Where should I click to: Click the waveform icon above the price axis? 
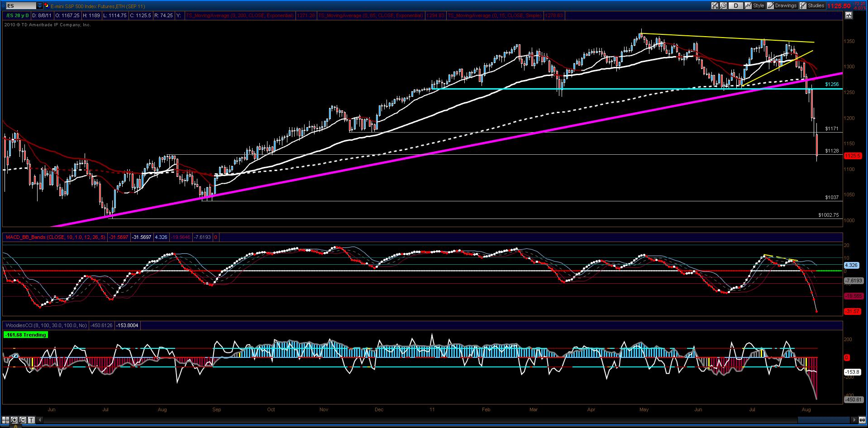point(849,15)
